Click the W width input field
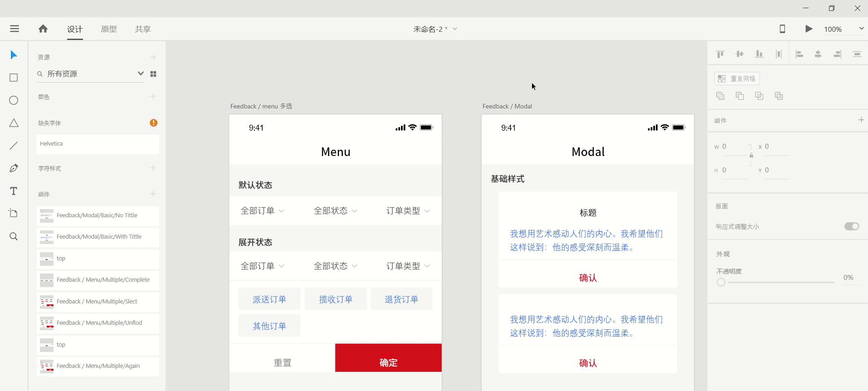 coord(734,147)
